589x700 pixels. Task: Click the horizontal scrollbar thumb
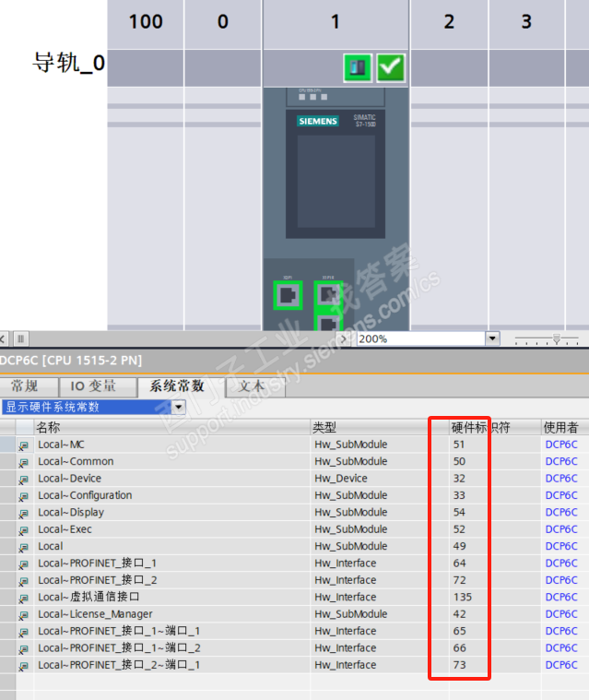20,338
